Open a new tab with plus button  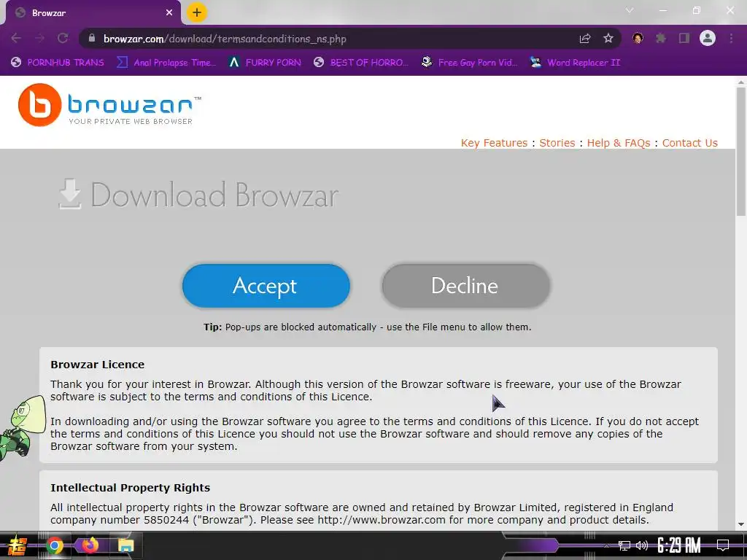[197, 12]
